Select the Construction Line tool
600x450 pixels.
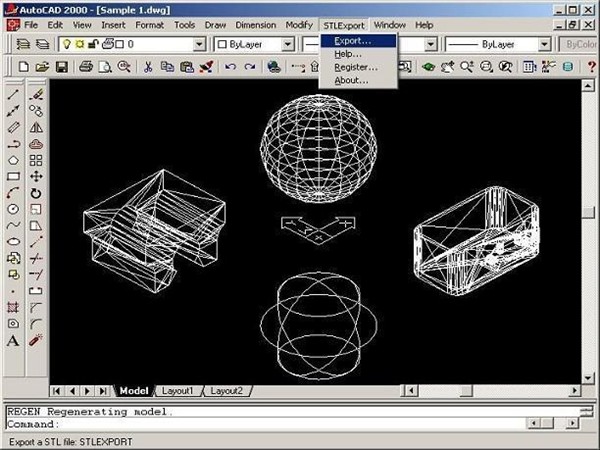[x=13, y=111]
